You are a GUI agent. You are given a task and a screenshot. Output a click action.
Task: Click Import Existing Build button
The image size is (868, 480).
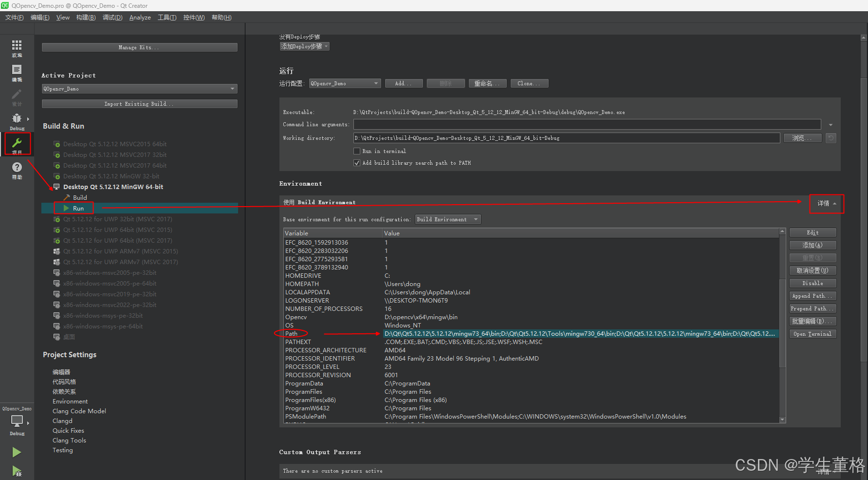coord(140,104)
